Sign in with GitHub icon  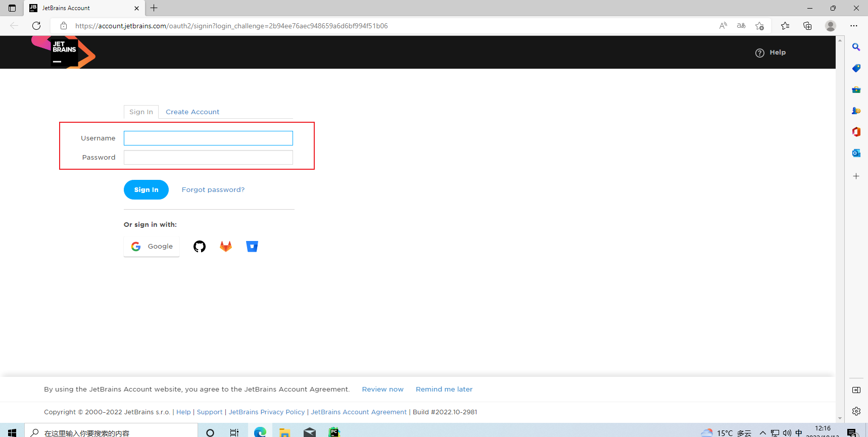click(x=200, y=247)
